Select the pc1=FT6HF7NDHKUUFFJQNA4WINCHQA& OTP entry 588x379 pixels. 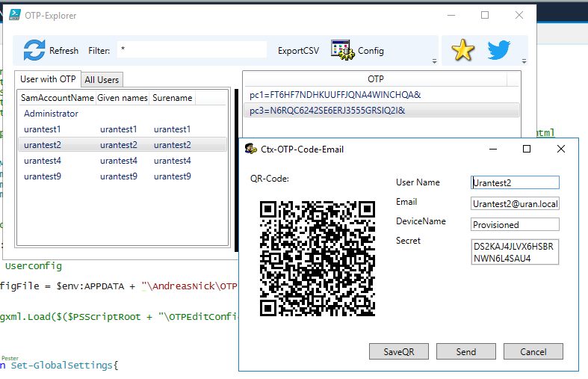381,95
